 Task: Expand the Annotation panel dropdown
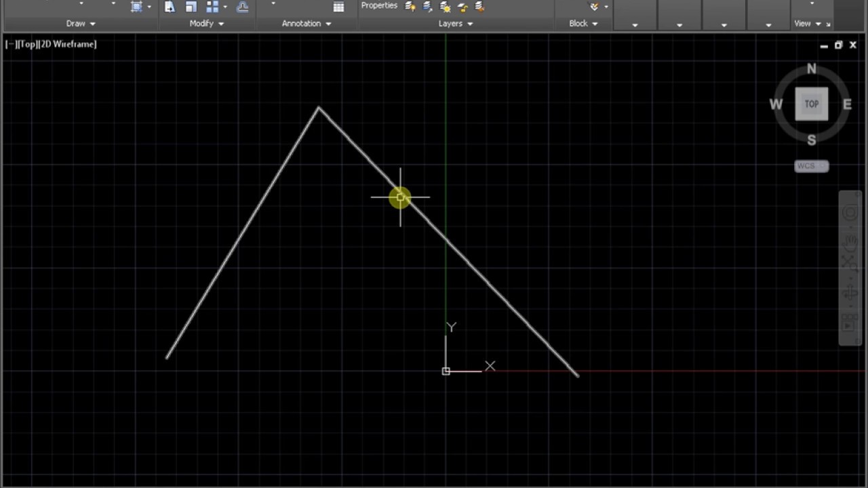tap(307, 24)
